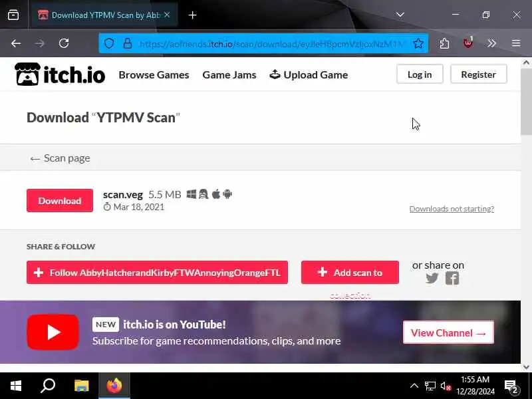The width and height of the screenshot is (532, 399).
Task: Click the Android platform icon
Action: [x=227, y=194]
